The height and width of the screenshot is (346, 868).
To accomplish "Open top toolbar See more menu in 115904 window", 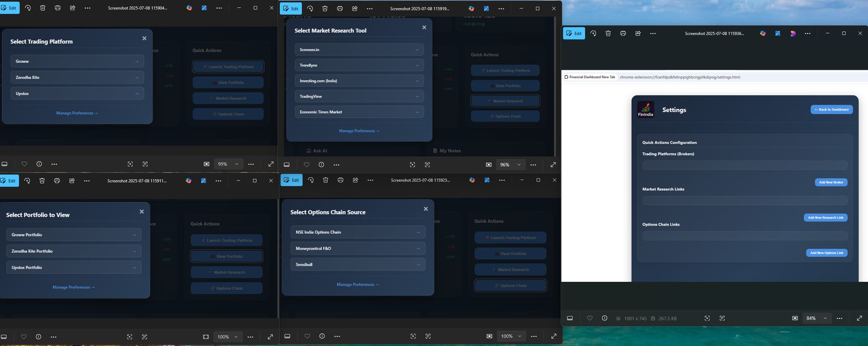I will (x=88, y=8).
